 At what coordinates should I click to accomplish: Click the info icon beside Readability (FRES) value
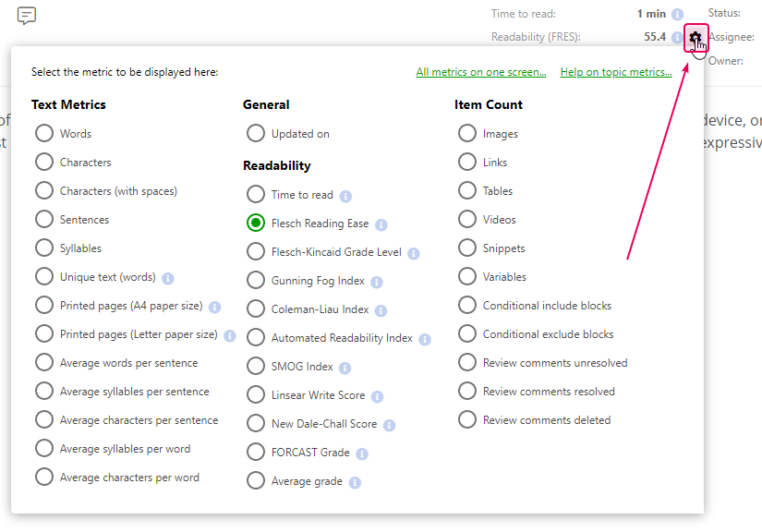pos(677,36)
